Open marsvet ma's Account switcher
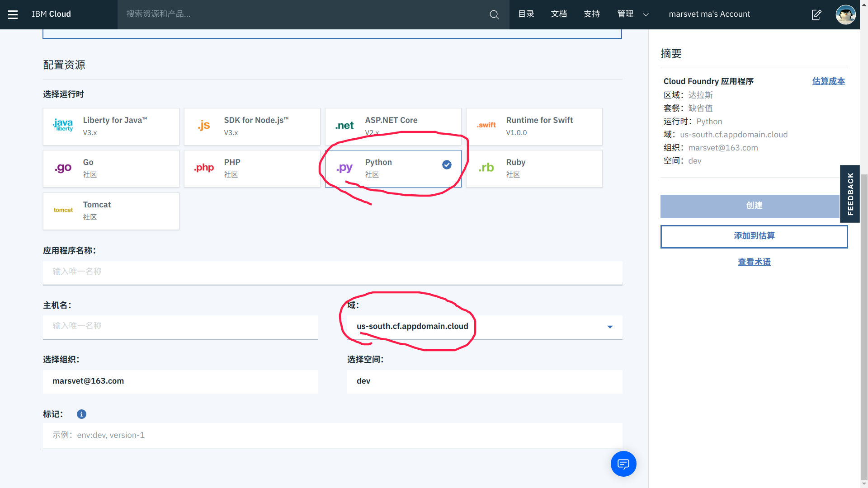Viewport: 868px width, 488px height. coord(709,14)
